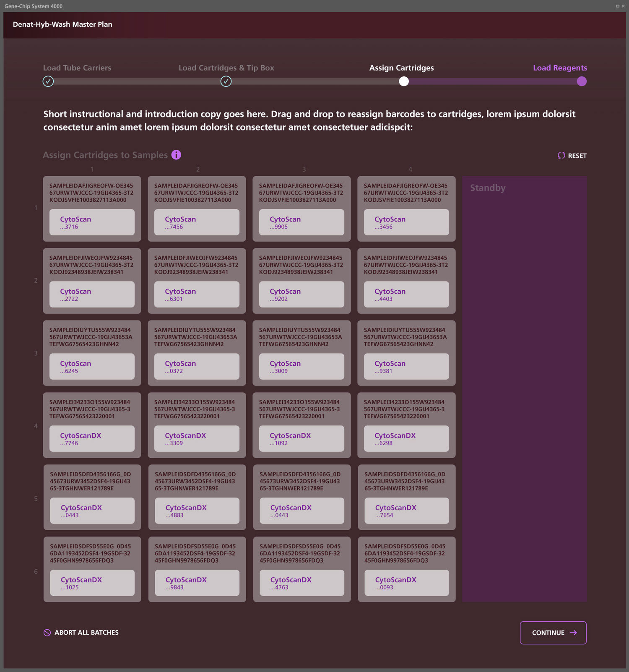Select CytoScanDX cartridge ...6298
The image size is (629, 672).
[x=406, y=439]
